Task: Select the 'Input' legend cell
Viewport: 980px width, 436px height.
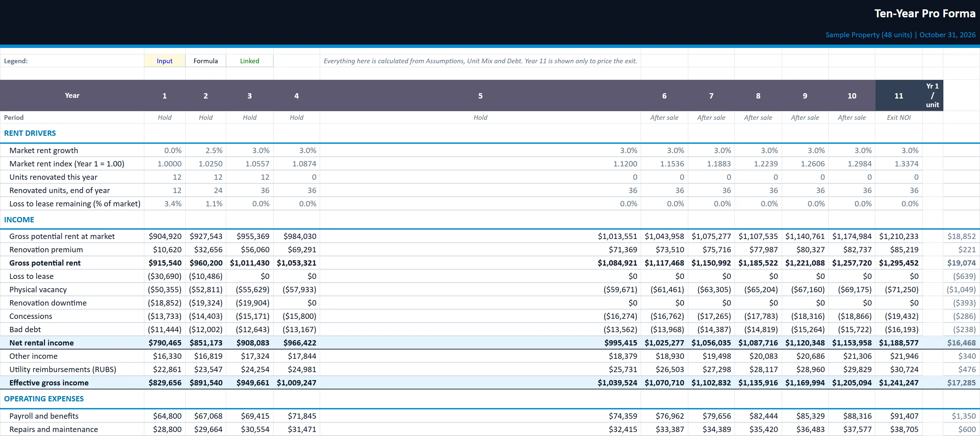Action: point(164,61)
